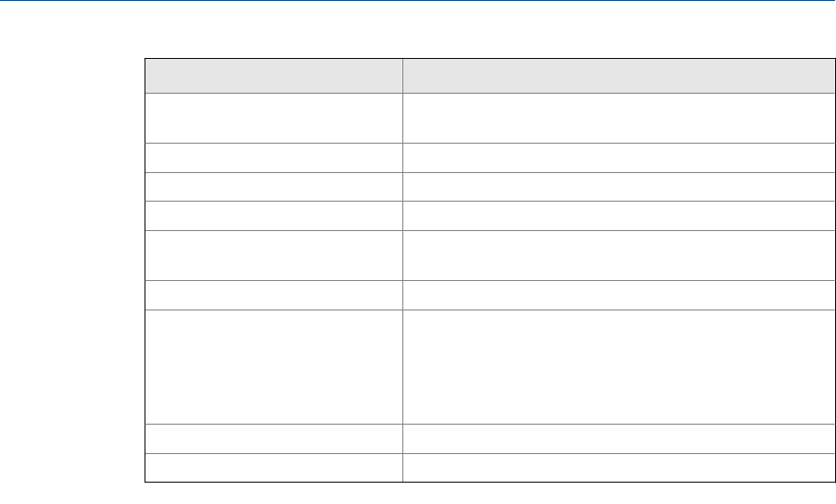Click the right cell in the sixth body row
Viewport: 836px width, 504px height.
click(x=613, y=295)
